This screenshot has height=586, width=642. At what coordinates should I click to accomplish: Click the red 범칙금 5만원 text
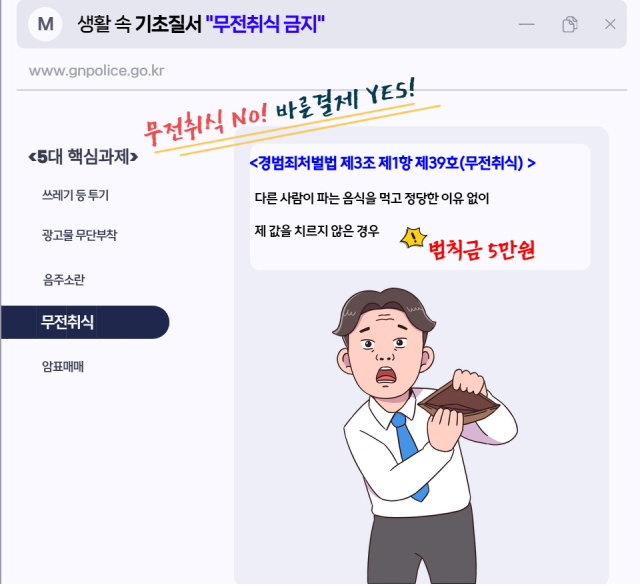click(x=482, y=250)
